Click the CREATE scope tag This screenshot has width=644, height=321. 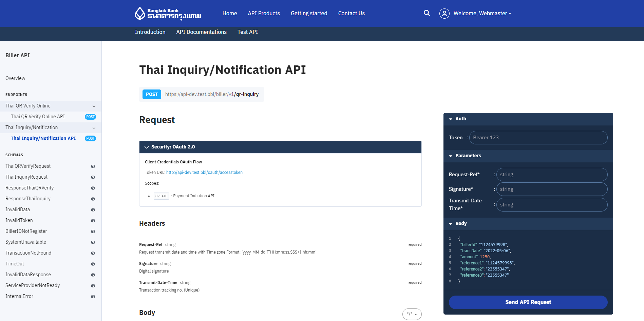161,196
